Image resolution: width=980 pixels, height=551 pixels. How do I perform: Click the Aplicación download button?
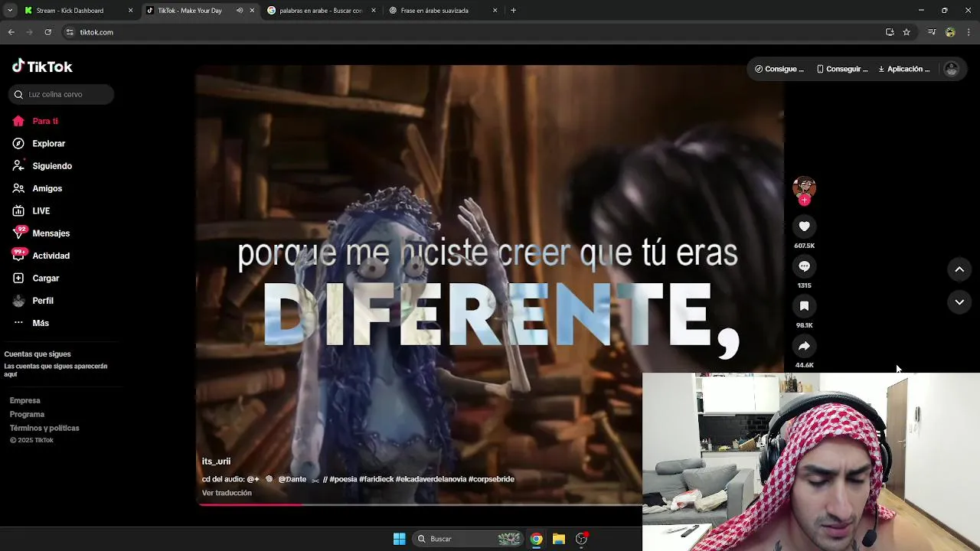click(904, 69)
